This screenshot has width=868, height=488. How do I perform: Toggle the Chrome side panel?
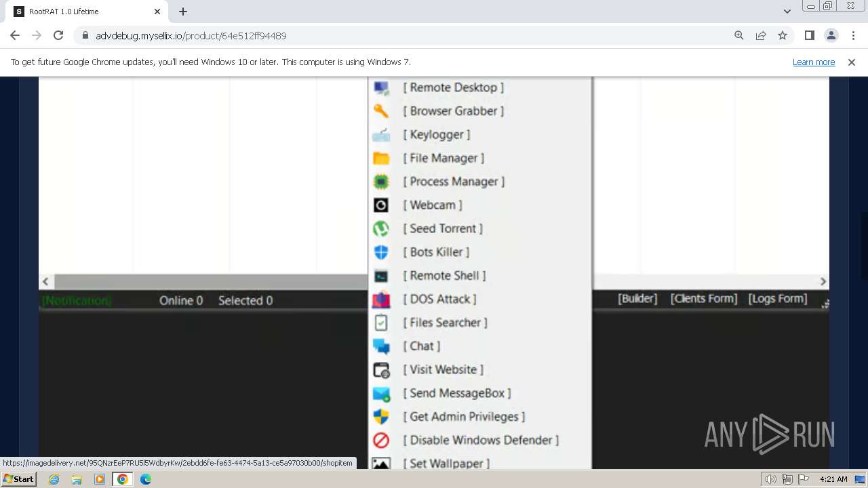click(810, 36)
